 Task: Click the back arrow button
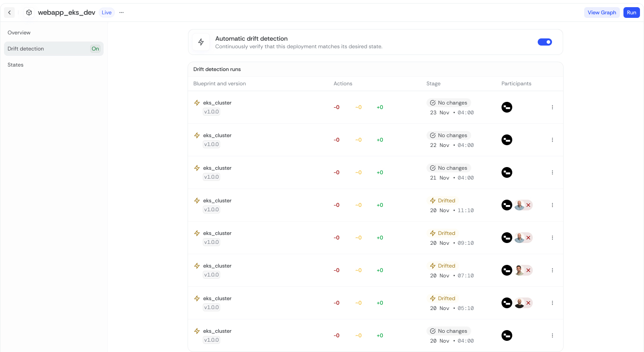pos(9,13)
